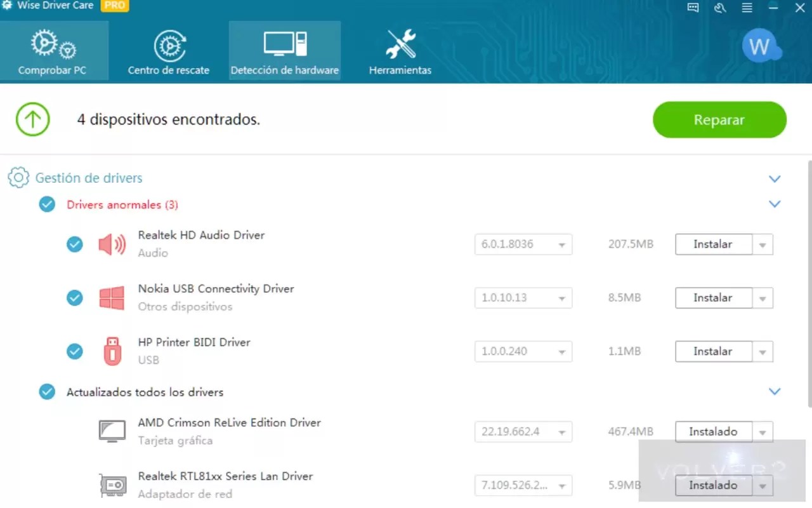
Task: Install the HP Printer BIDI Driver
Action: tap(714, 351)
